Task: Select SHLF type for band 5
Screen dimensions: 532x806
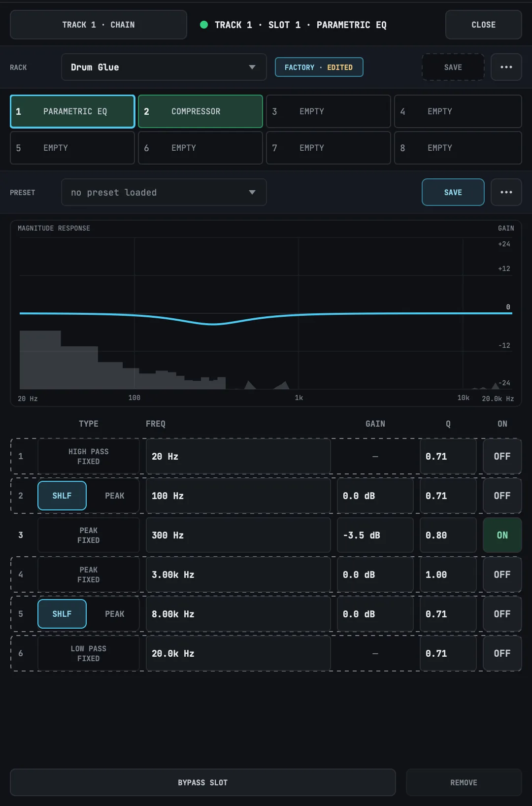Action: point(62,614)
